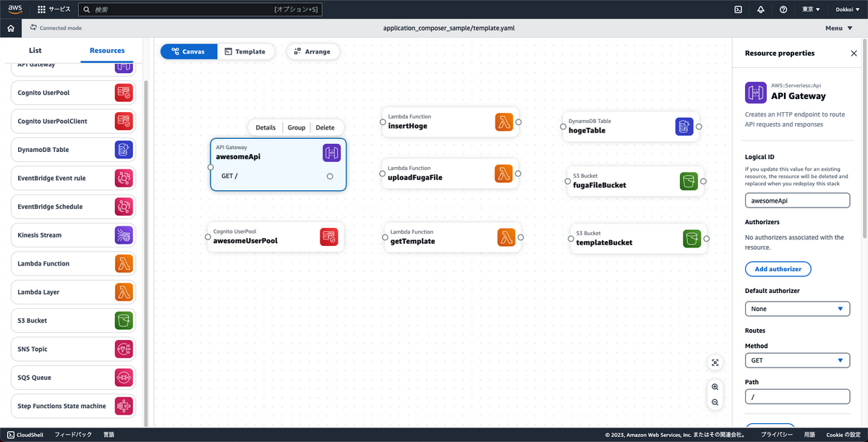
Task: Open 言語 language link in footer
Action: 109,435
